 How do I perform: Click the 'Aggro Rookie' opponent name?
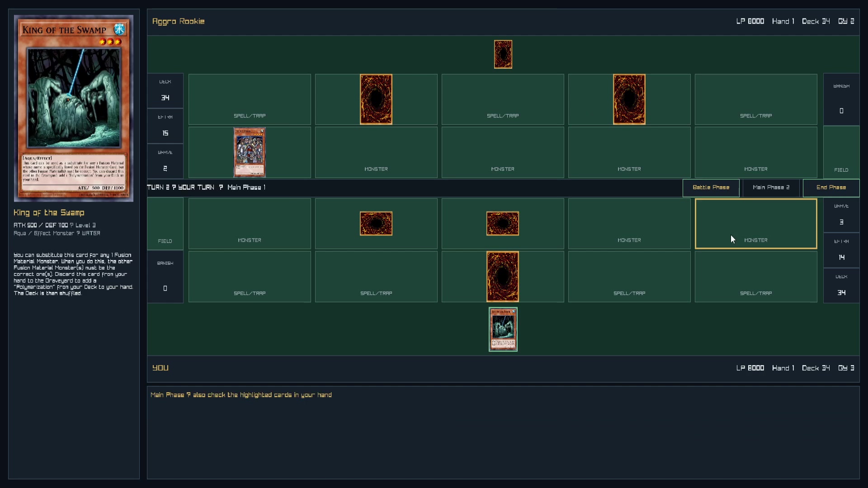point(178,21)
